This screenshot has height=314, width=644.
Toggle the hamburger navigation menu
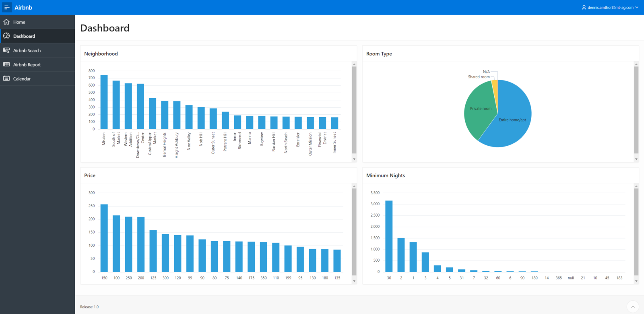(7, 7)
